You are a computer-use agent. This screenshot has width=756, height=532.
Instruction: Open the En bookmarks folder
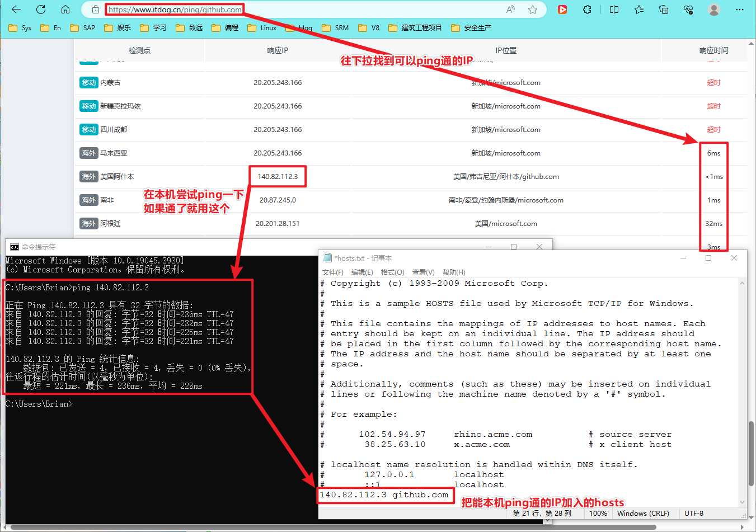click(x=50, y=28)
